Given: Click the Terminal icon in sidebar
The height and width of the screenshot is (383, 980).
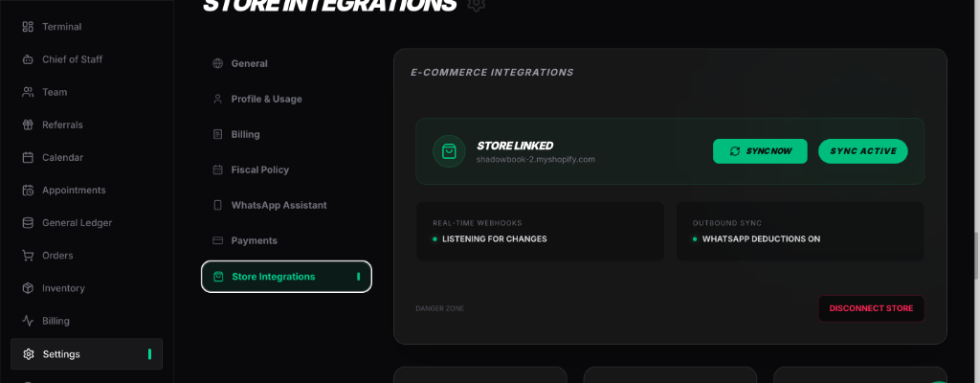Looking at the screenshot, I should pos(28,27).
